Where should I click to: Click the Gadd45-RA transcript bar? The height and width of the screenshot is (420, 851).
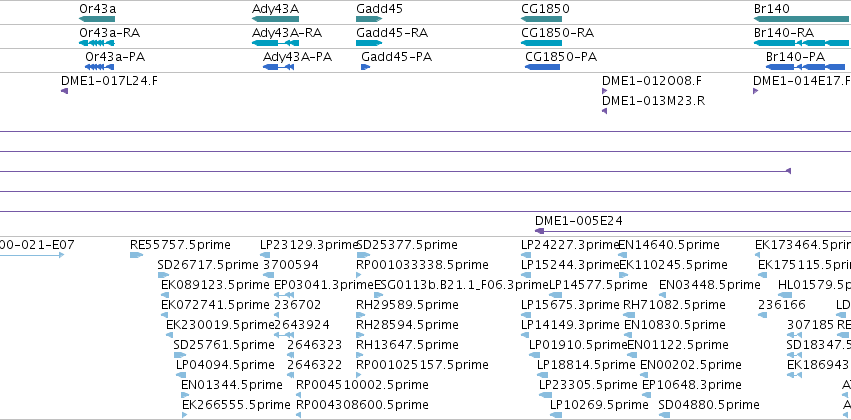(369, 43)
